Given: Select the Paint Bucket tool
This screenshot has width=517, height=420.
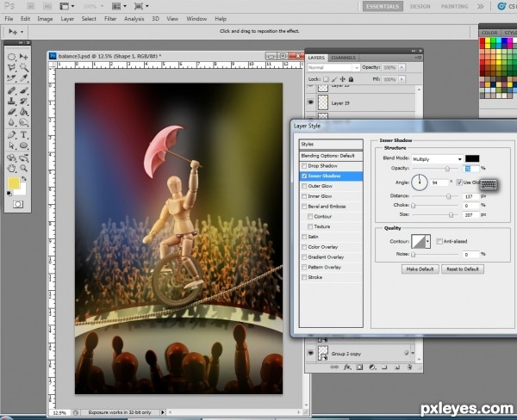Looking at the screenshot, I should click(x=24, y=112).
